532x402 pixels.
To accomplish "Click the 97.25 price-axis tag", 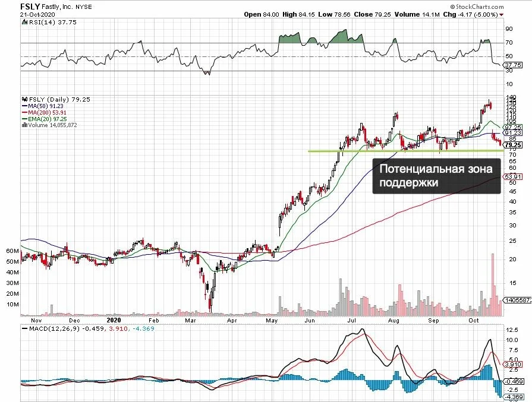I will tap(514, 128).
